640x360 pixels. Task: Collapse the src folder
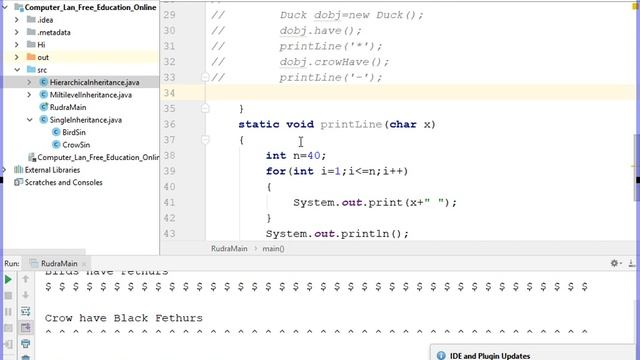coord(17,70)
